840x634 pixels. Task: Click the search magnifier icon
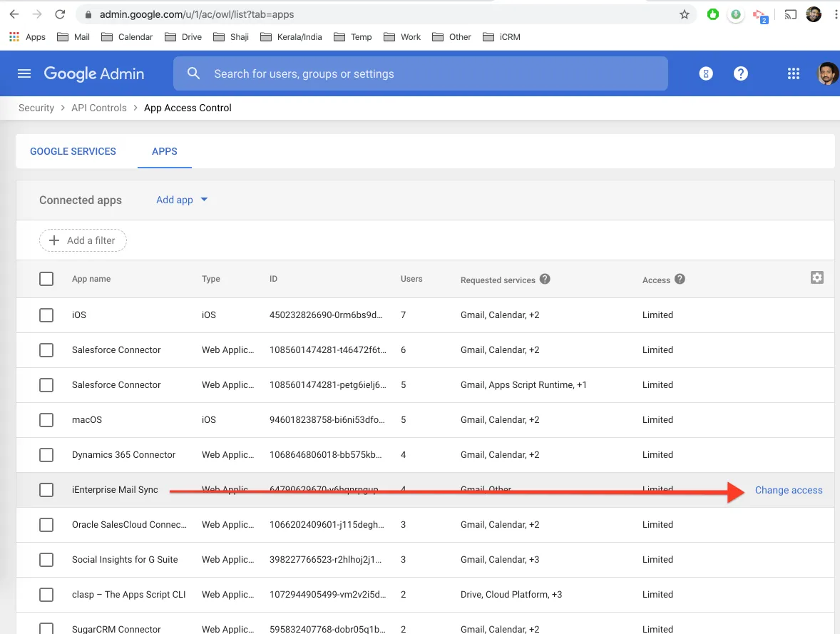193,73
